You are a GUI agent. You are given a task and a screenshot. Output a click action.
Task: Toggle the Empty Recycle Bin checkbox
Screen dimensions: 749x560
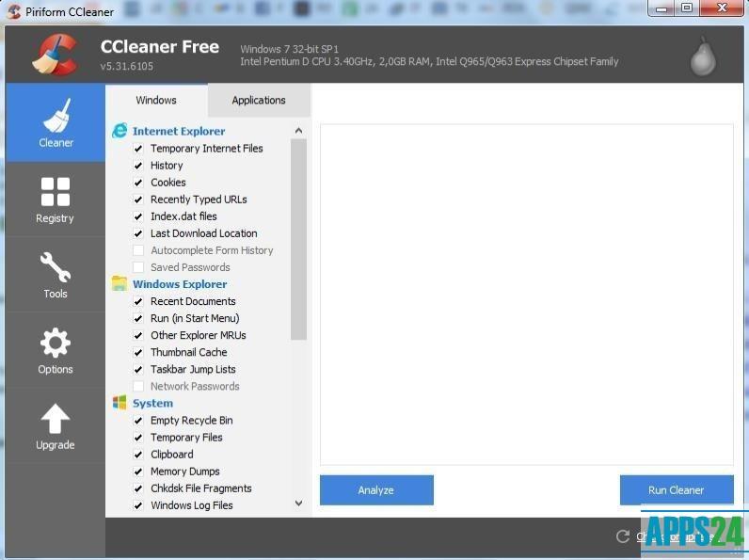coord(138,421)
